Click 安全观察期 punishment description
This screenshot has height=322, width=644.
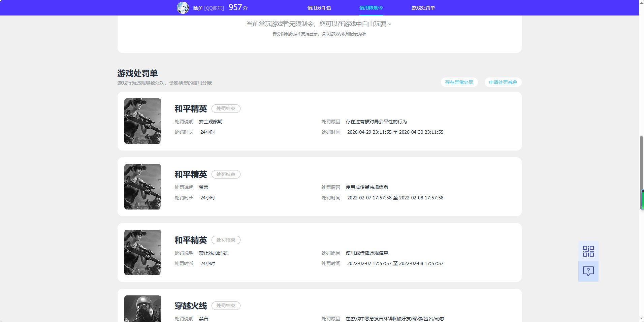pos(211,122)
